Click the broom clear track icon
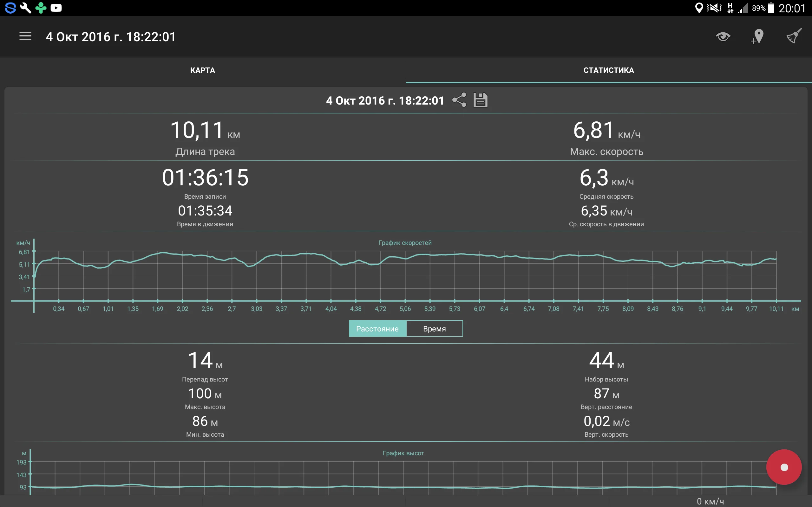 point(794,36)
